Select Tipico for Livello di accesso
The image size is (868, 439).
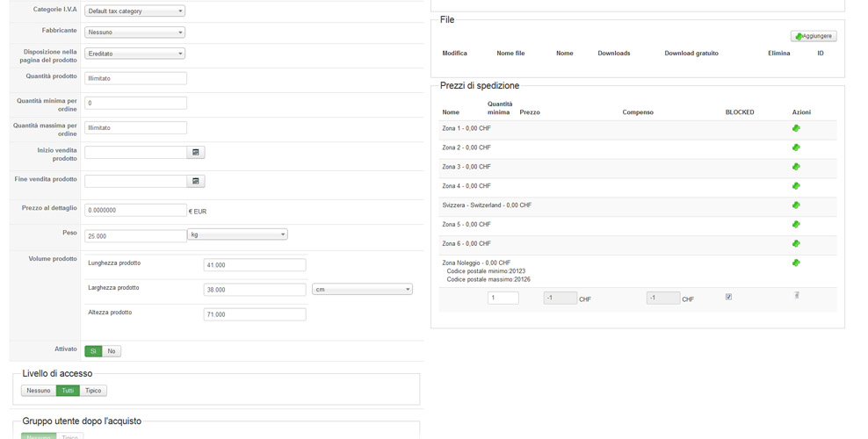pyautogui.click(x=93, y=391)
